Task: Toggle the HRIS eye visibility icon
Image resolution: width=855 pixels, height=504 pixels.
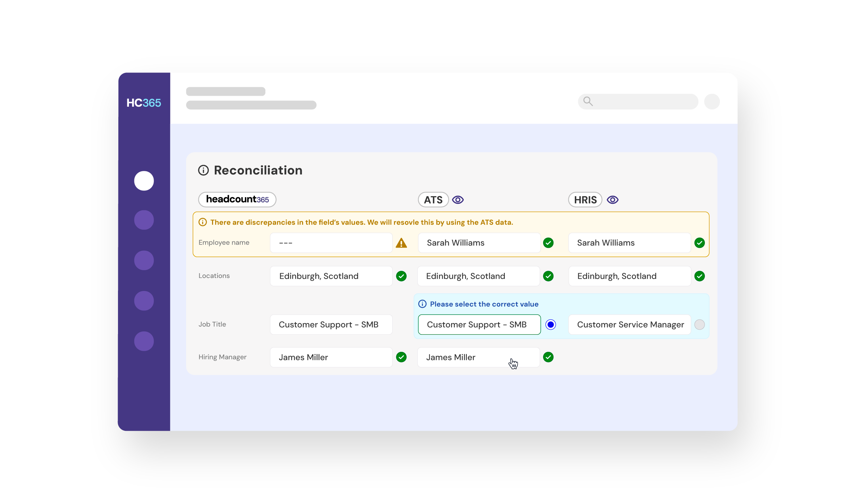Action: [613, 200]
